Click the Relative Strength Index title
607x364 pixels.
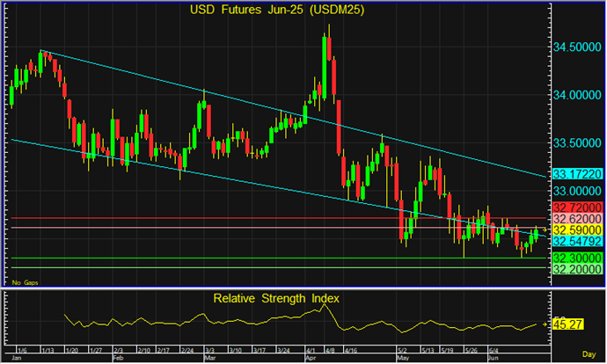tap(276, 299)
